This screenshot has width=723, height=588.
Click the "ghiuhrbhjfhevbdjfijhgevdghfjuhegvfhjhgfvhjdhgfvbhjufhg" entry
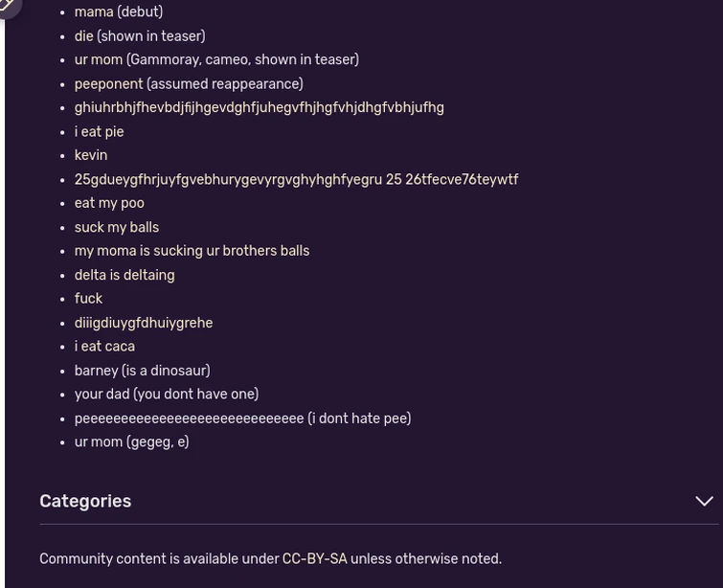(x=260, y=108)
